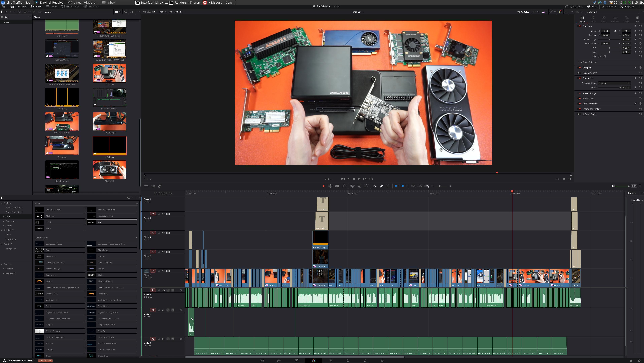Expand the Generators toolbox category

pyautogui.click(x=3, y=221)
